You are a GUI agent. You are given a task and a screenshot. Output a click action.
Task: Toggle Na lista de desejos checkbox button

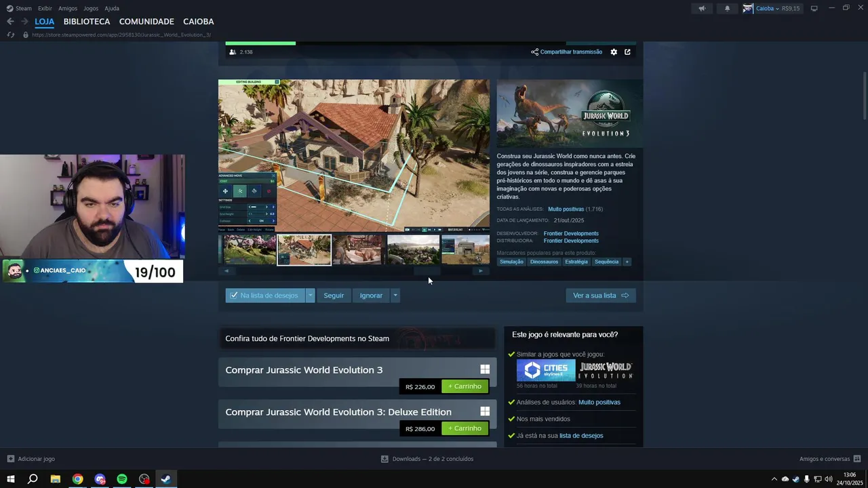pos(265,296)
